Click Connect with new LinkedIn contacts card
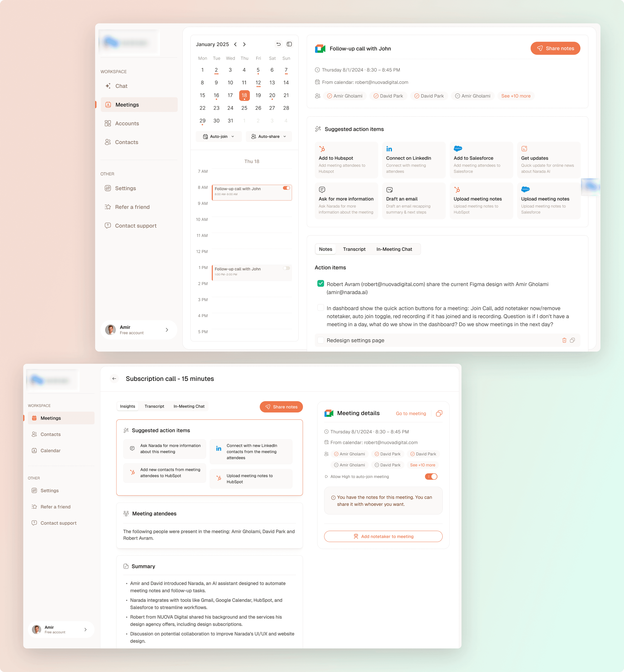This screenshot has height=672, width=624. 251,452
